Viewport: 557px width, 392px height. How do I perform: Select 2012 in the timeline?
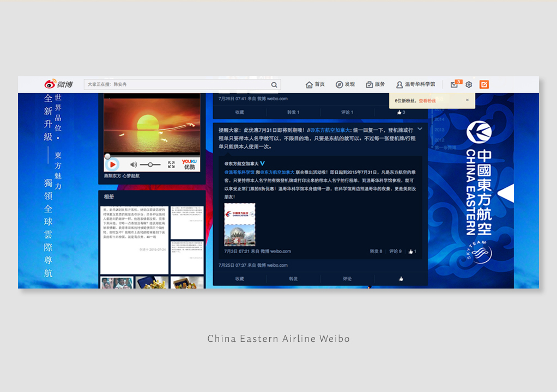[x=439, y=140]
